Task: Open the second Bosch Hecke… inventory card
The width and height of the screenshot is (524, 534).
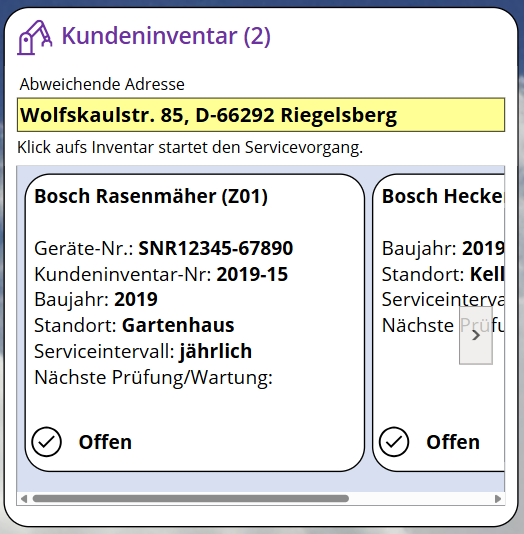Action: 439,323
